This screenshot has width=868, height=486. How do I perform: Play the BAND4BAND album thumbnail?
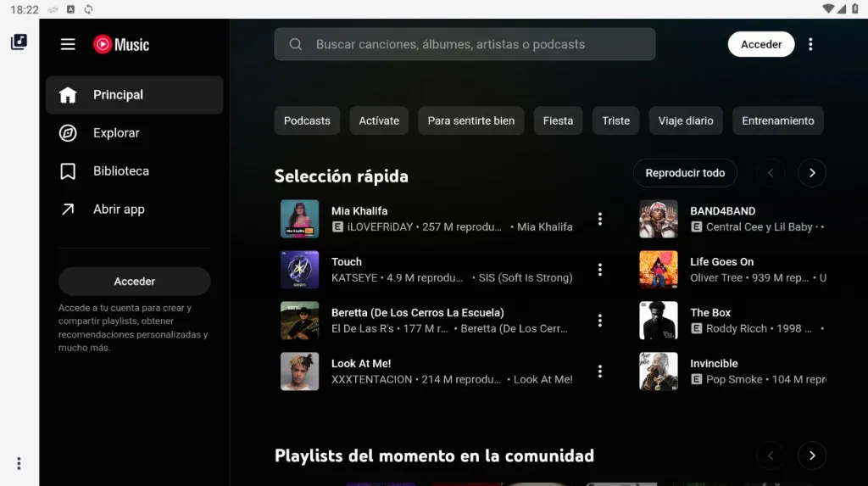click(658, 219)
